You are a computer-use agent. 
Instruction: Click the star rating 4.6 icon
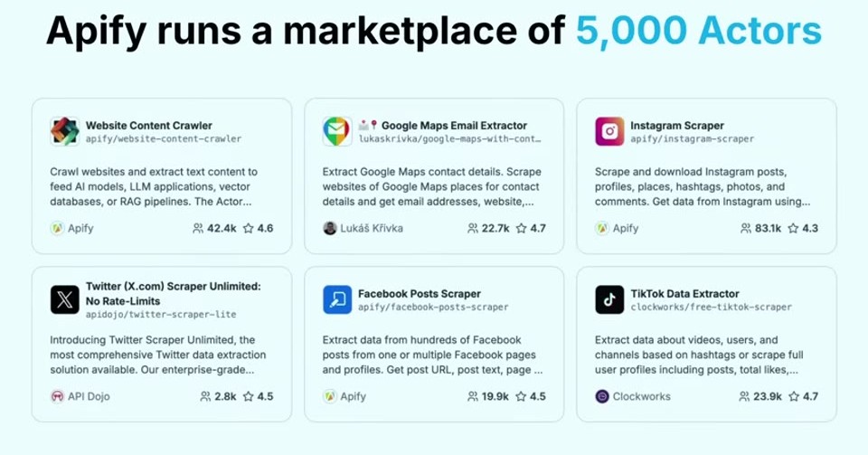click(248, 228)
